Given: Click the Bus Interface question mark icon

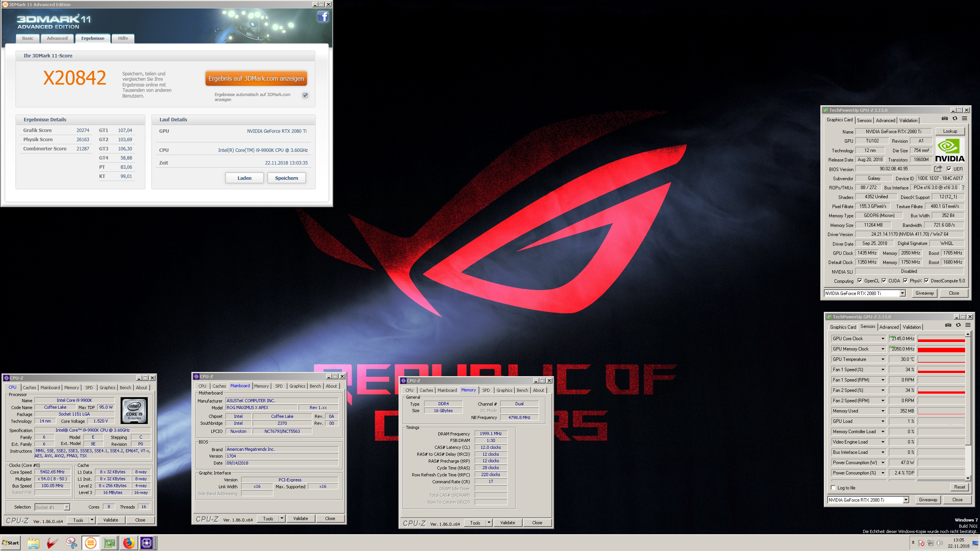Looking at the screenshot, I should pyautogui.click(x=963, y=187).
